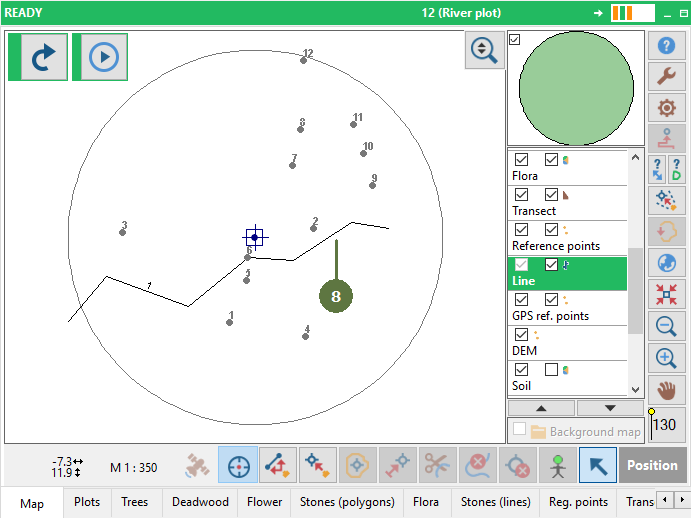The height and width of the screenshot is (518, 691).
Task: Switch to the Trees tab
Action: coord(134,502)
